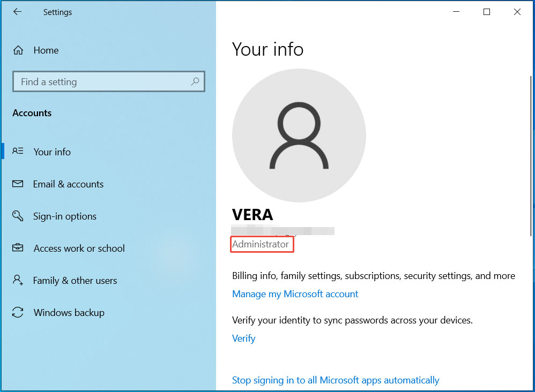Open Manage my Microsoft account
The height and width of the screenshot is (392, 535).
[x=295, y=293]
